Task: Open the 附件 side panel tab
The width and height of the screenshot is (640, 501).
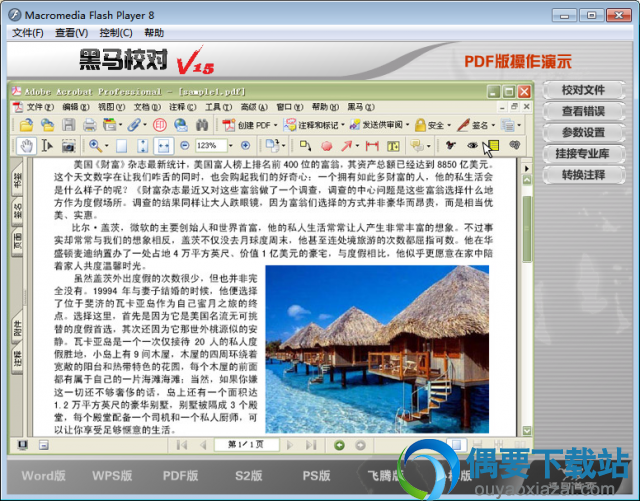Action: [17, 329]
